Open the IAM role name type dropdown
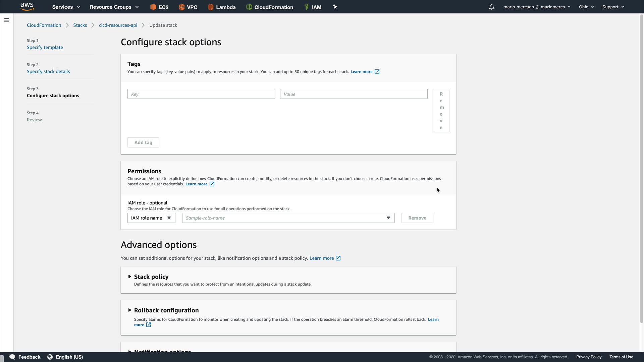 tap(151, 218)
